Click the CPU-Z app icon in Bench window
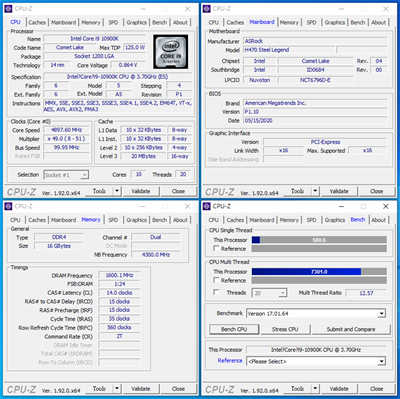Viewport: 400px width, 399px height. point(207,206)
